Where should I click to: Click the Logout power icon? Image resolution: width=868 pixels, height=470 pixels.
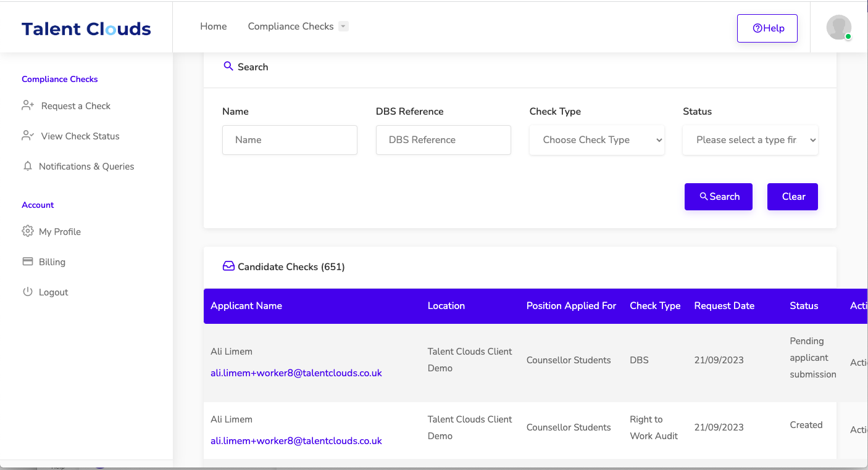(x=27, y=292)
